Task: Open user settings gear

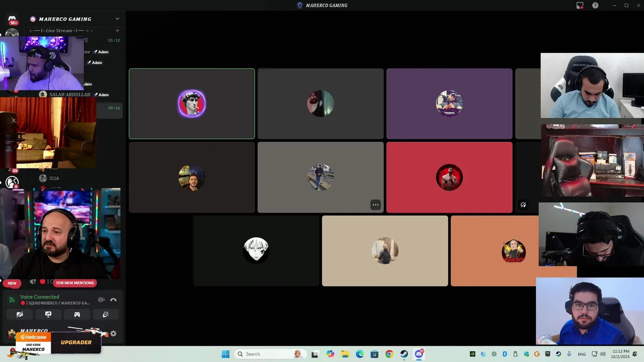Action: [113, 333]
